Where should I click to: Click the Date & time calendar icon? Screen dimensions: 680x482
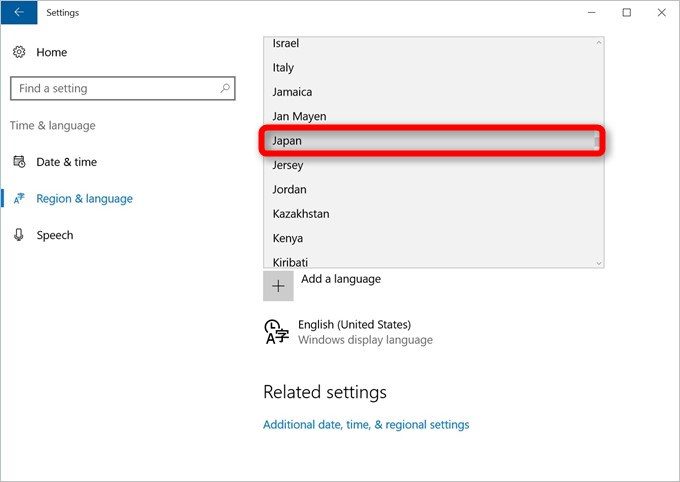point(18,162)
